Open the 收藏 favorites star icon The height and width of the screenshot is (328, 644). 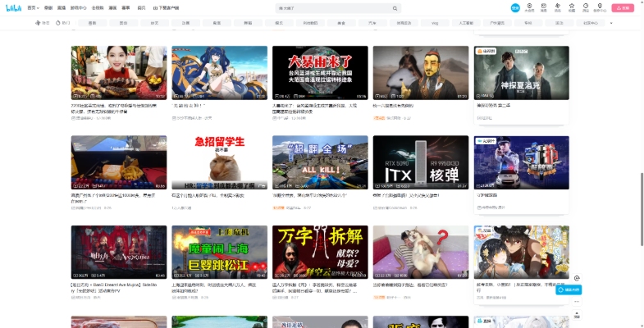point(572,7)
